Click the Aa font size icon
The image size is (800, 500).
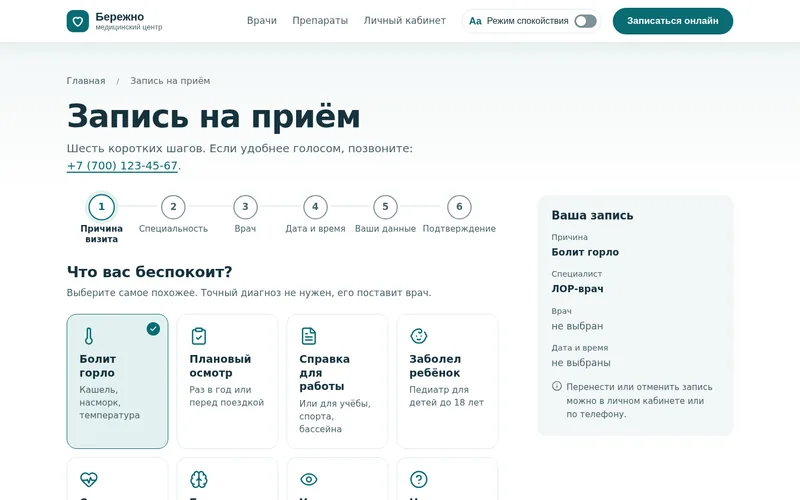pyautogui.click(x=475, y=21)
